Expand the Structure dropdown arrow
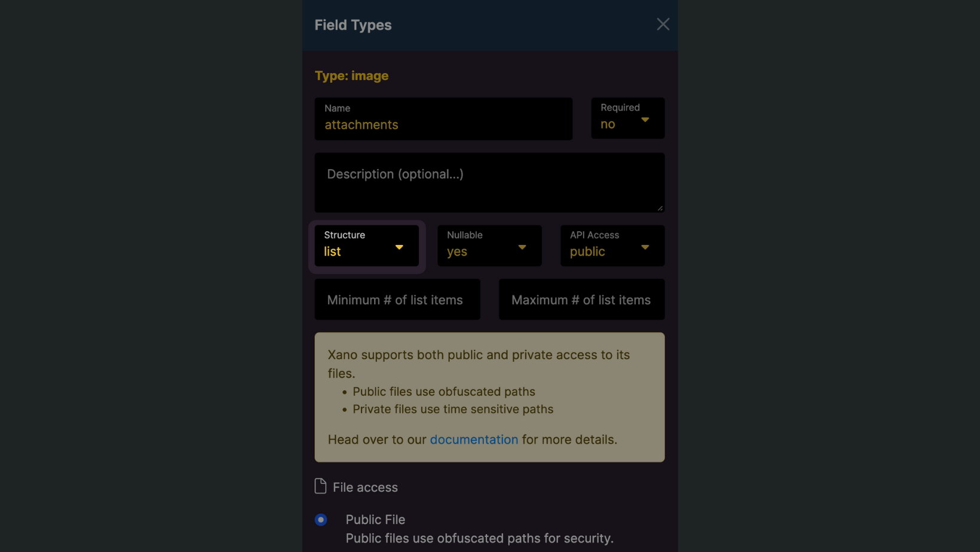Screen dimensions: 980x552 pos(399,247)
